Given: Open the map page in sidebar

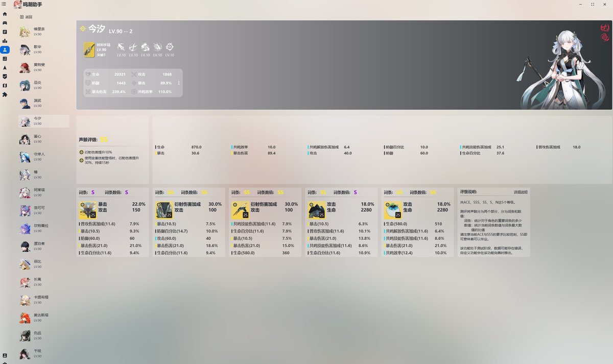Looking at the screenshot, I should click(5, 85).
